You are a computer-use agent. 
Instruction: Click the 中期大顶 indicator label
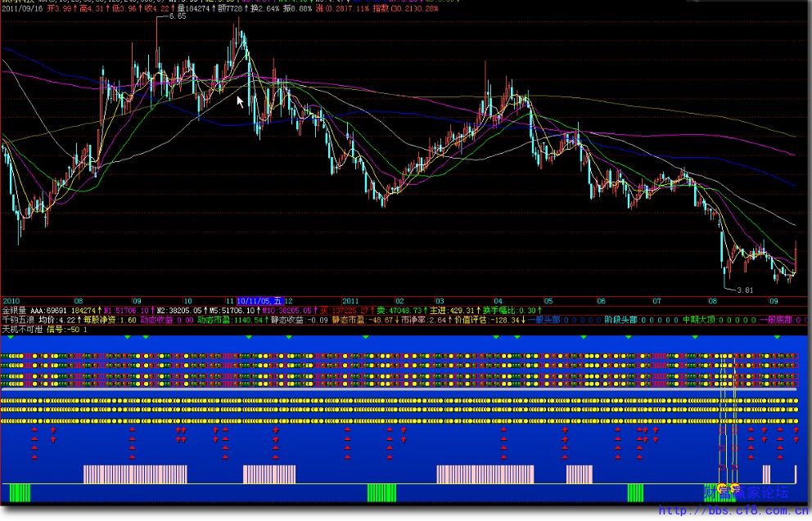coord(698,320)
